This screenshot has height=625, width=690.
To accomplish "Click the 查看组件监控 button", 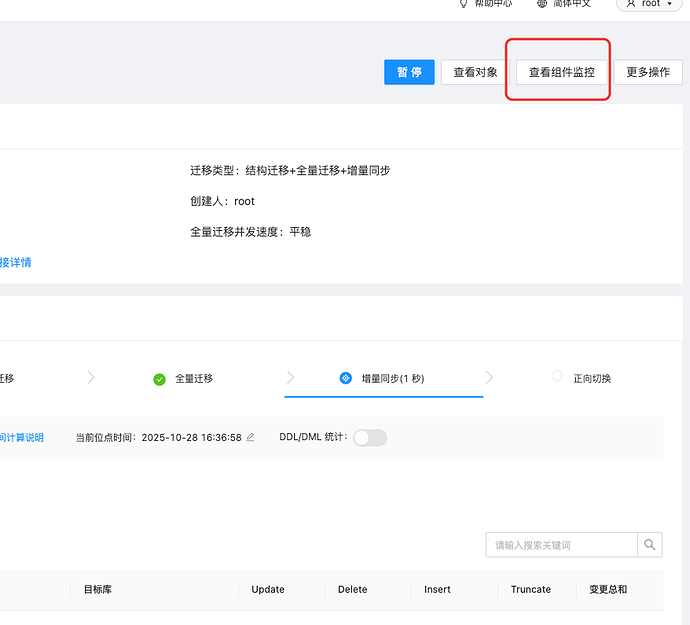I will click(x=562, y=72).
